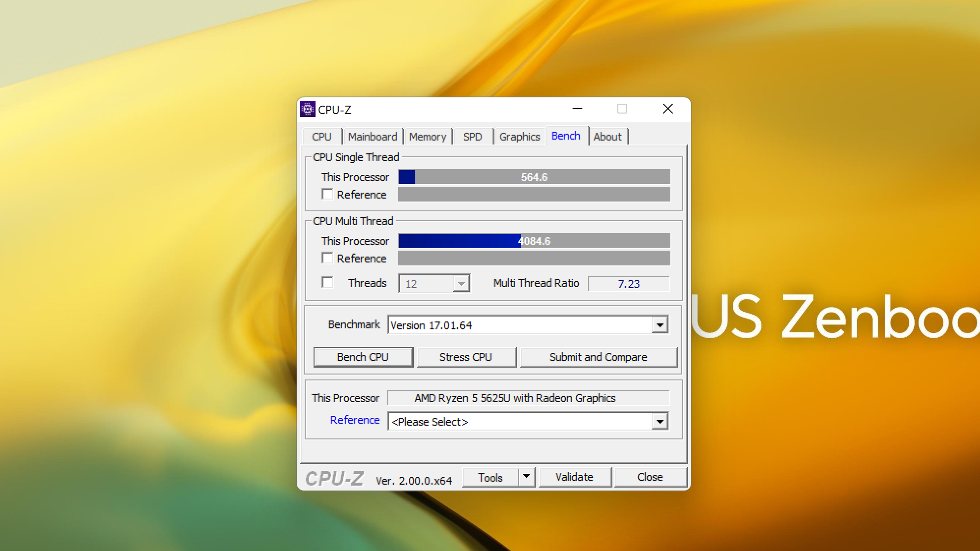Show the About tab

click(x=607, y=137)
